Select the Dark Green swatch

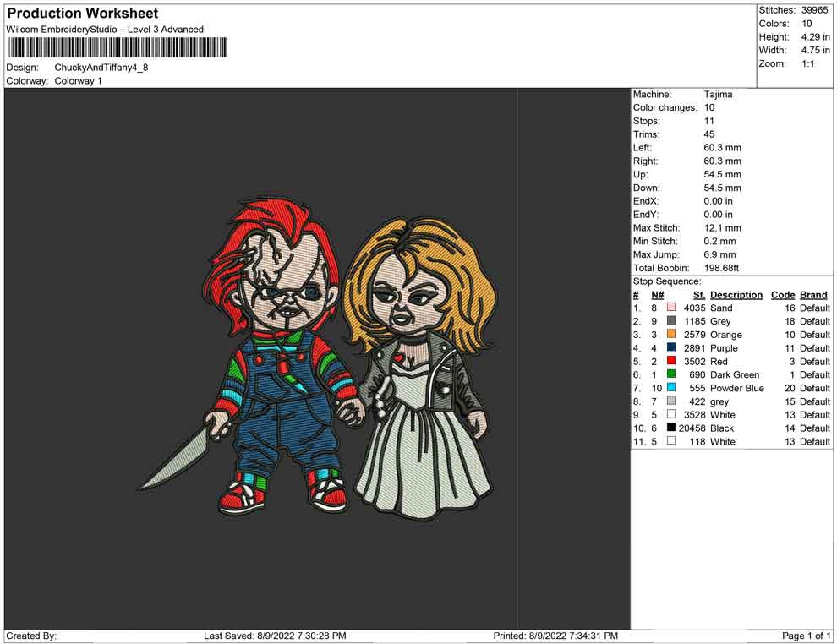671,374
